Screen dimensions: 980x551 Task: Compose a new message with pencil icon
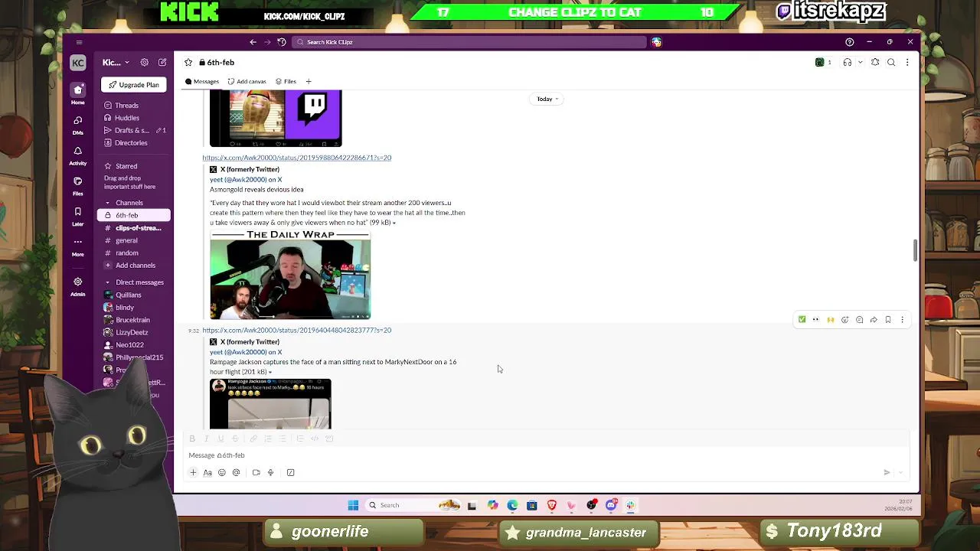coord(162,62)
